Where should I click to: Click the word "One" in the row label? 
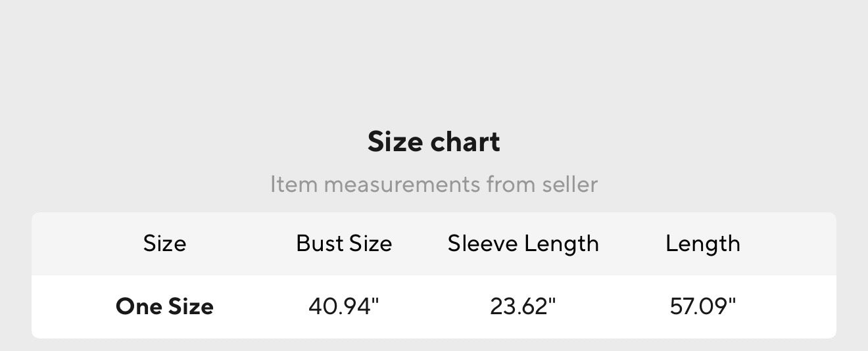[x=137, y=306]
